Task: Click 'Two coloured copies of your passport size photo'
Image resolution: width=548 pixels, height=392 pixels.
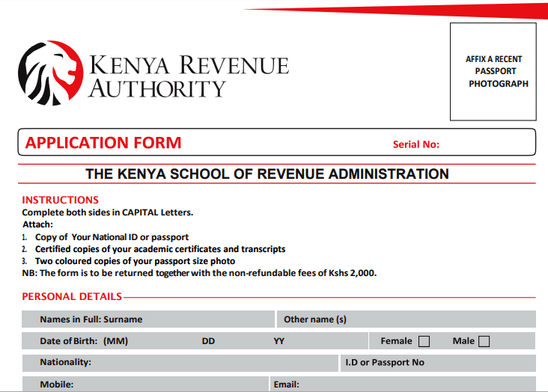Action: tap(135, 261)
